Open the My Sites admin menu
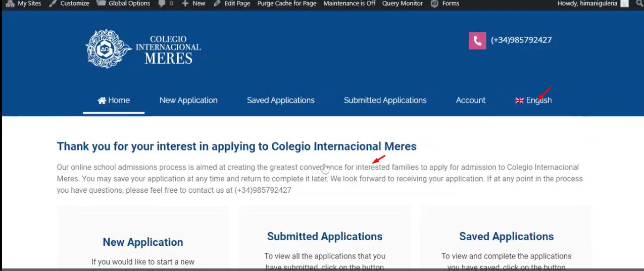 23,4
